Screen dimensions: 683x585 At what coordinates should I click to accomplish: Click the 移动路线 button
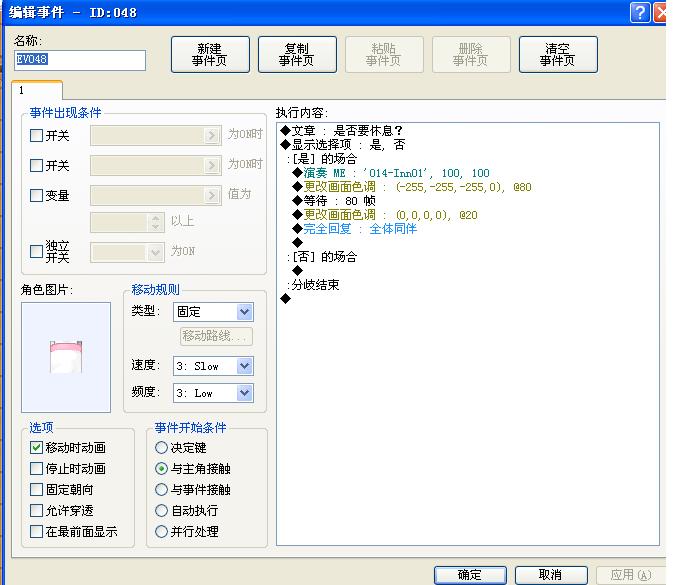point(216,336)
